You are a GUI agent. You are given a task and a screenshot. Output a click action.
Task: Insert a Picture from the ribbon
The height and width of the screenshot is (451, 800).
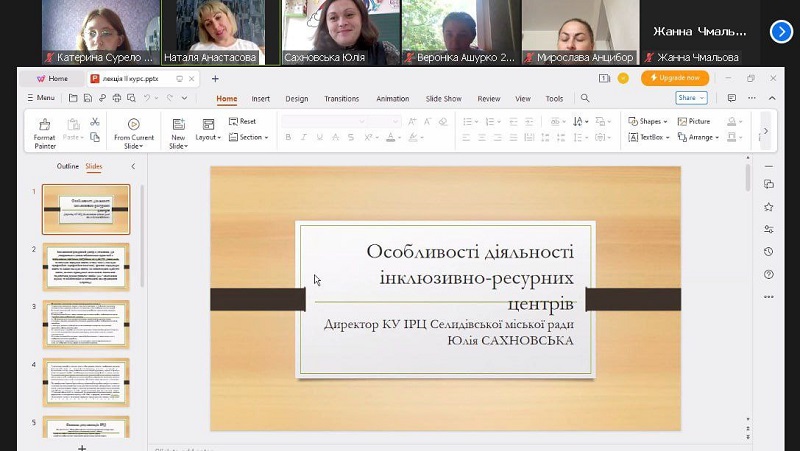click(693, 121)
